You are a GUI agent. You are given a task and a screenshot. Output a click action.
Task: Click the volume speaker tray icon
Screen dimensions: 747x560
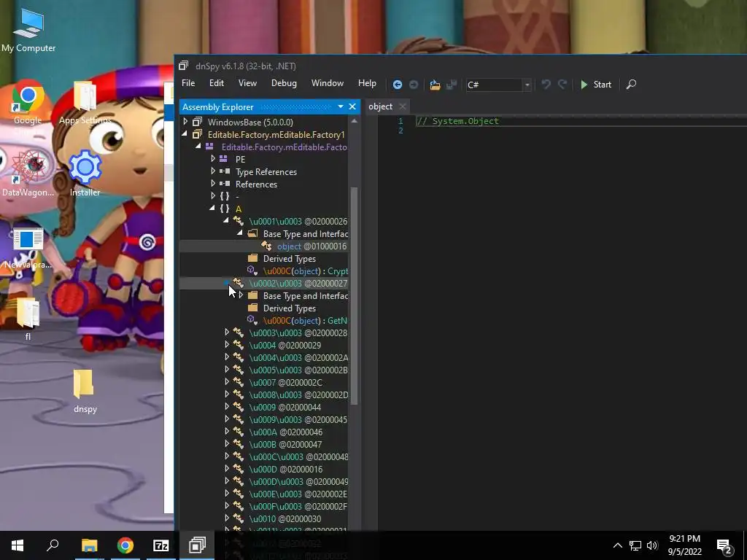[x=653, y=545]
